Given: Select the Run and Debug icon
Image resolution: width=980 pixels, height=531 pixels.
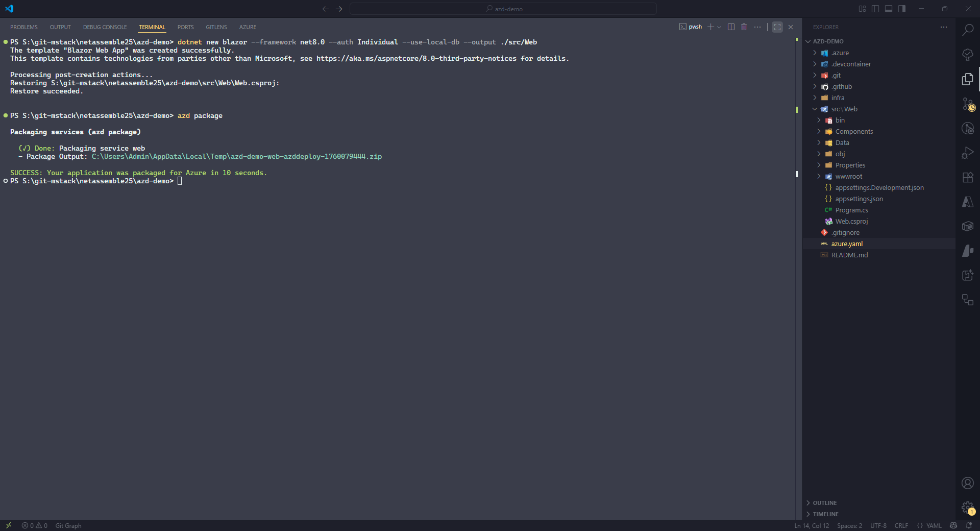Looking at the screenshot, I should click(x=968, y=153).
